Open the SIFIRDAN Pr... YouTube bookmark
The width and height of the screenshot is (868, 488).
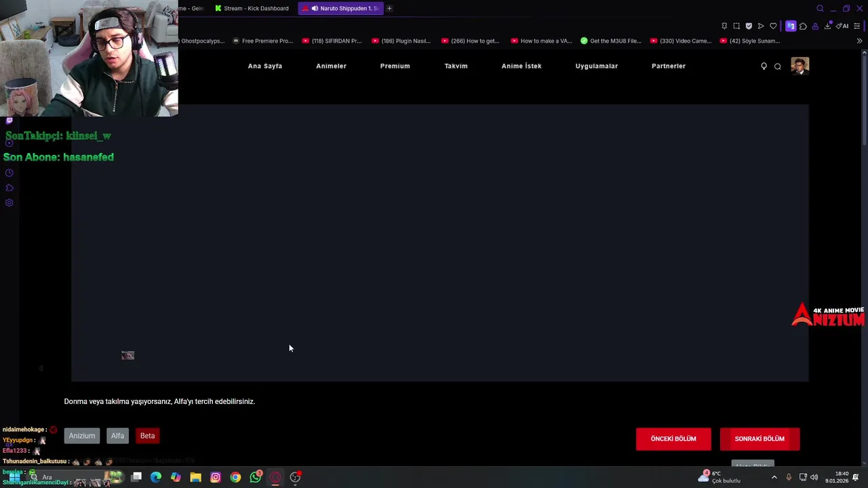(x=332, y=41)
